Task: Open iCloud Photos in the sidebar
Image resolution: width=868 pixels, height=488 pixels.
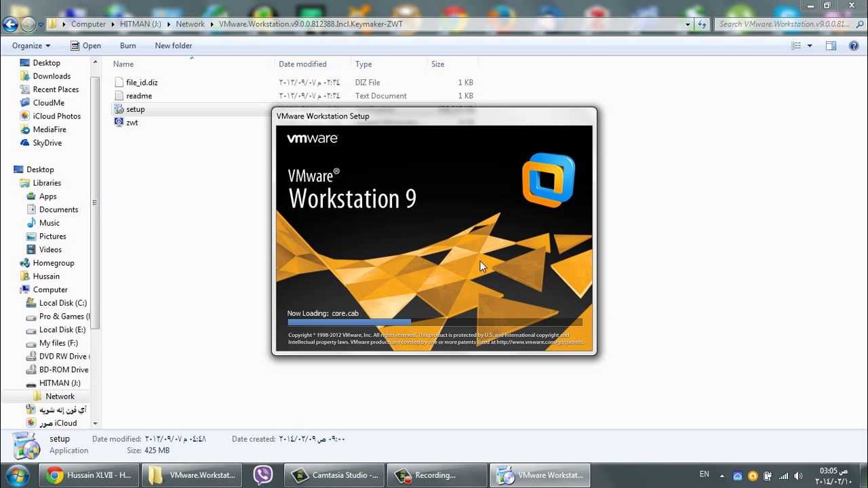Action: point(56,116)
